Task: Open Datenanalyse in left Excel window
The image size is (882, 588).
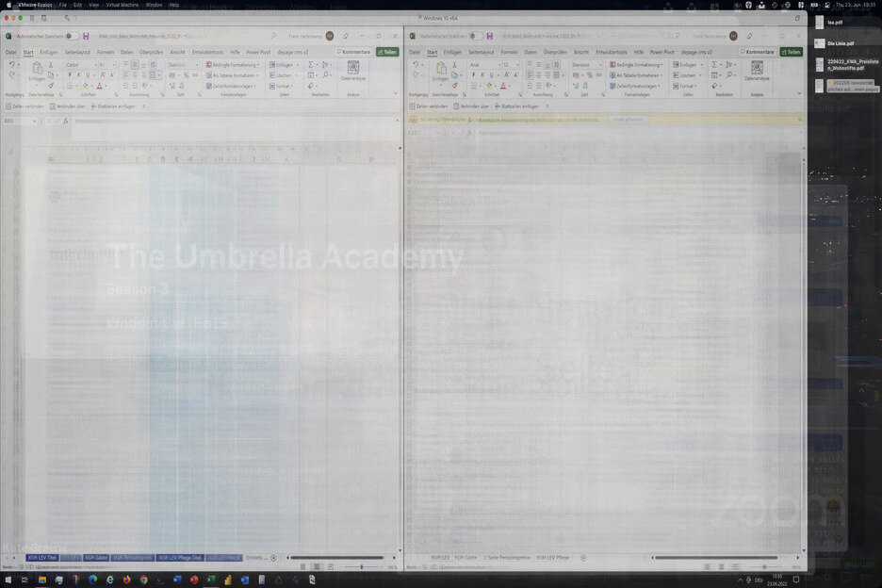Action: tap(353, 71)
